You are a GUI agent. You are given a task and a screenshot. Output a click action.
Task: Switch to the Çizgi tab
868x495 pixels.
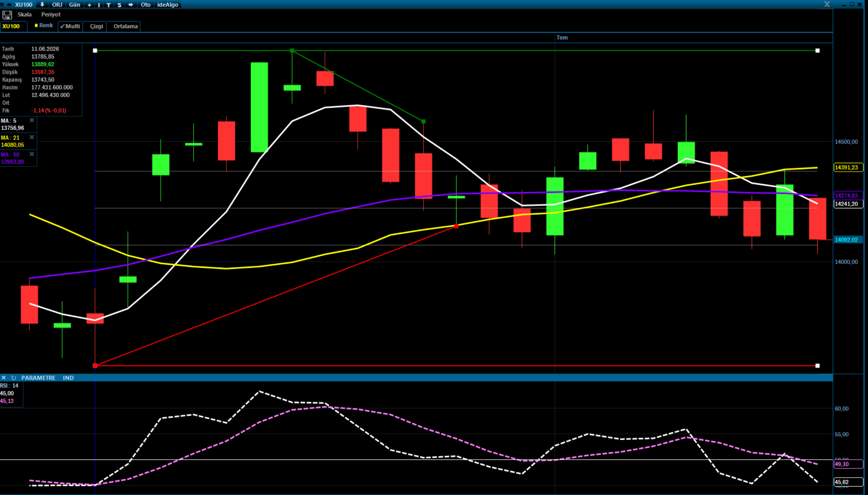96,26
